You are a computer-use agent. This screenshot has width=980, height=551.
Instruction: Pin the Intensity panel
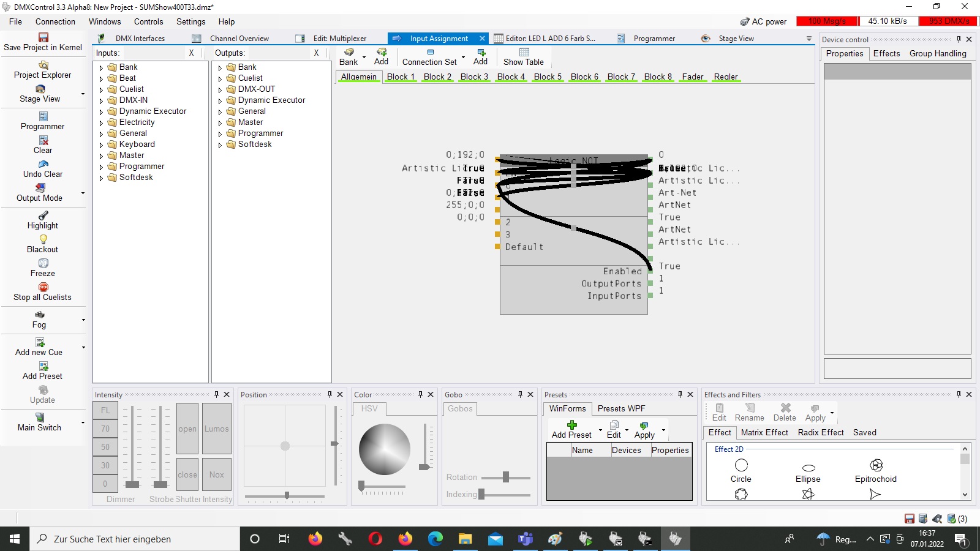click(216, 394)
